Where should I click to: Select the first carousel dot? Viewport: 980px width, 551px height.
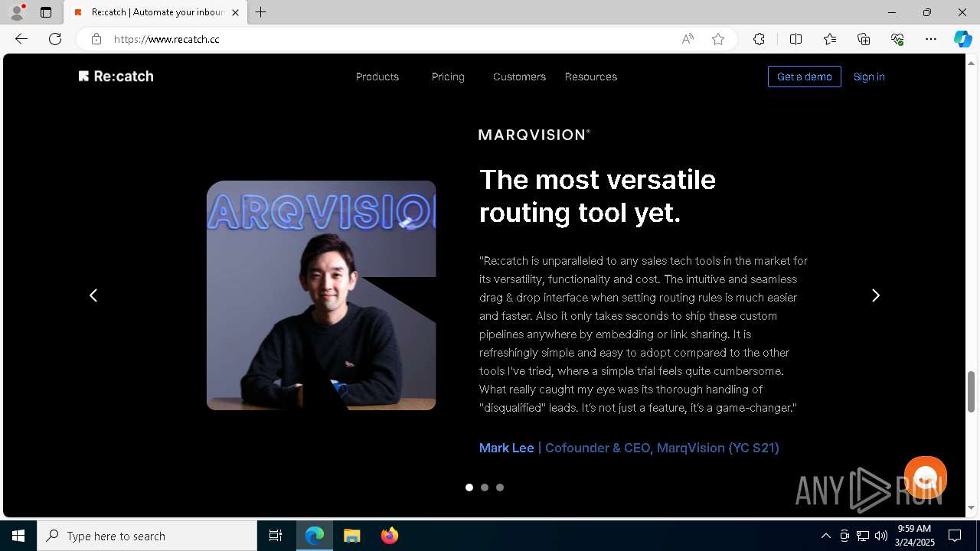(x=469, y=487)
